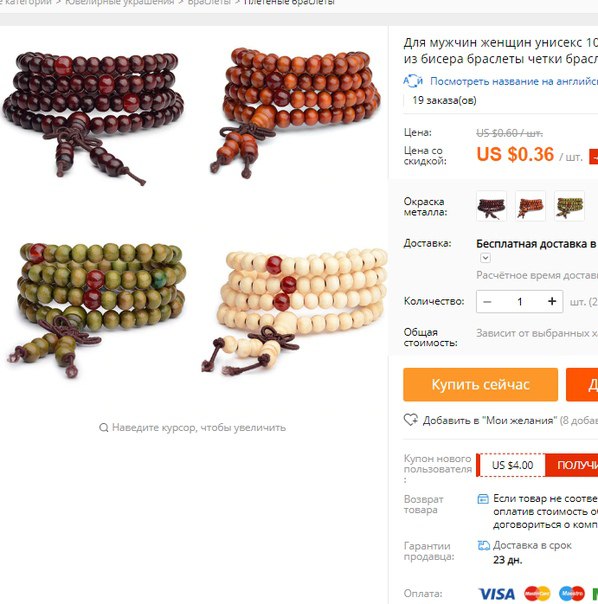This screenshot has width=598, height=604.
Task: Click the magnifier icon under the product image
Action: point(103,428)
